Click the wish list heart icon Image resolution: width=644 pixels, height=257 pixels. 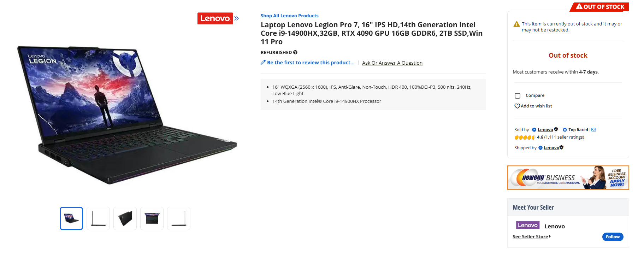[x=517, y=106]
